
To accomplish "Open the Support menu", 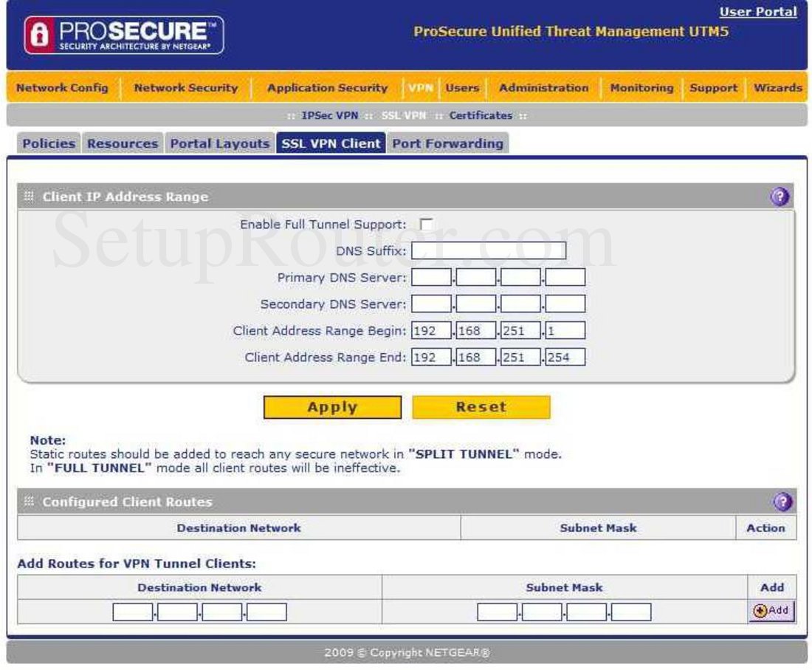I will [x=714, y=88].
